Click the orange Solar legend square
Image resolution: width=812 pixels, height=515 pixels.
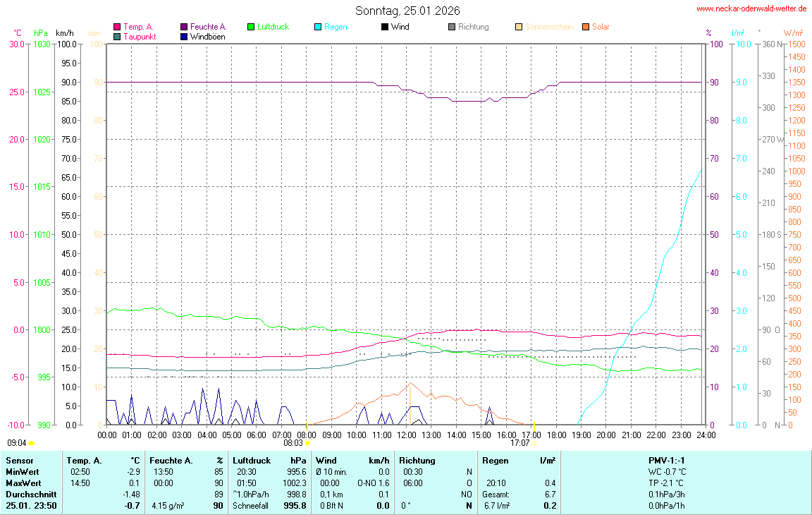[x=586, y=27]
